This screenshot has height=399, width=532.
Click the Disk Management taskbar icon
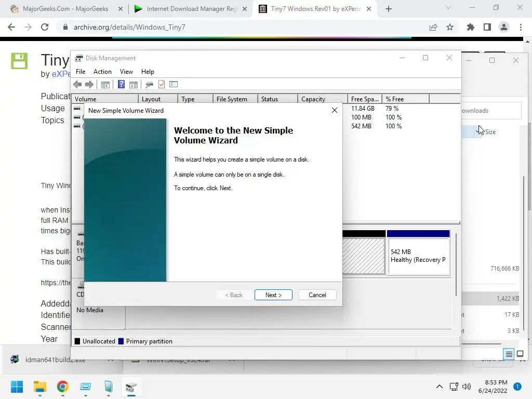click(x=131, y=387)
